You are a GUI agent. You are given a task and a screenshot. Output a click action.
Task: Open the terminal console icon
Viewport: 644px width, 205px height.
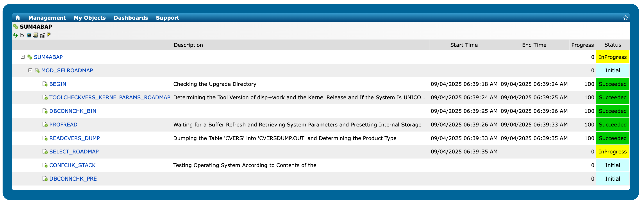(x=29, y=35)
